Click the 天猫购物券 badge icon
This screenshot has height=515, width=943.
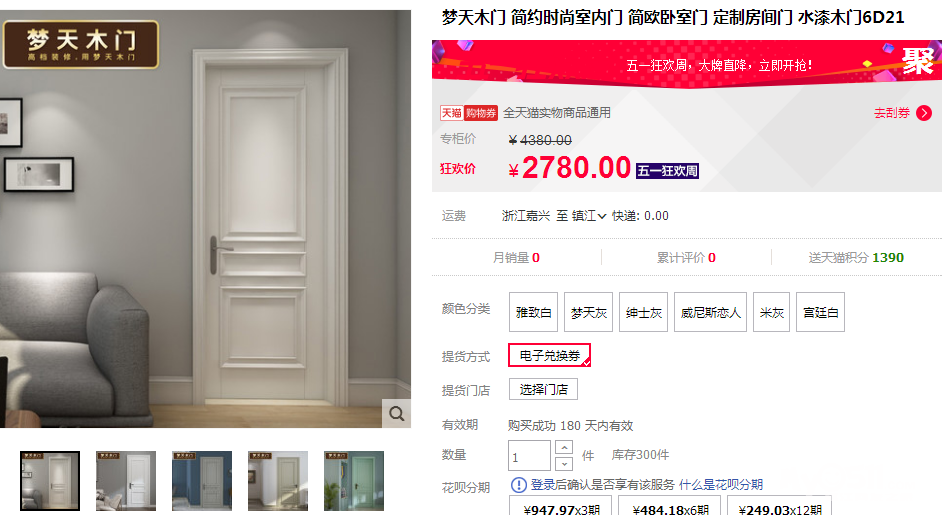(x=469, y=113)
